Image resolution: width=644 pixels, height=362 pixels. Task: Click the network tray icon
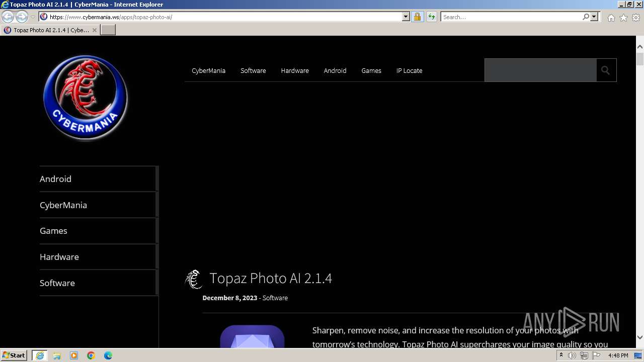pyautogui.click(x=584, y=355)
